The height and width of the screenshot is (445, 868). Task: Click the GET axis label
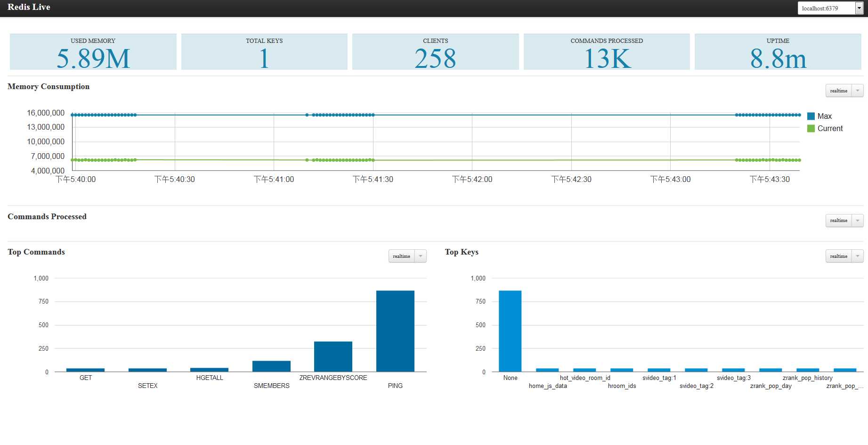point(86,378)
